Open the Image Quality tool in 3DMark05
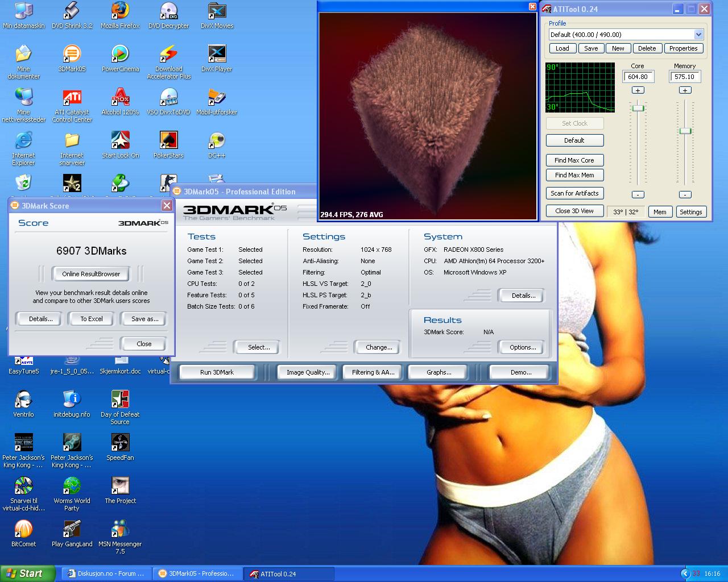The height and width of the screenshot is (582, 728). click(308, 372)
